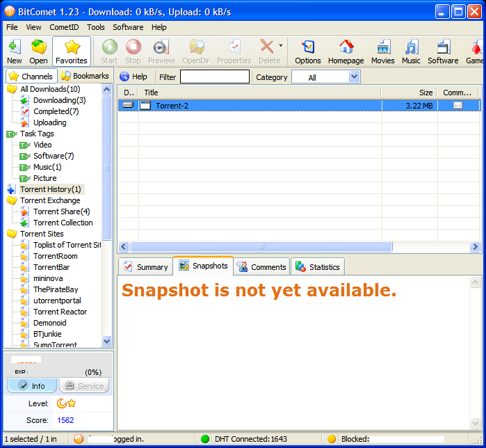Select Uploading in the tree
The height and width of the screenshot is (448, 486).
(49, 122)
